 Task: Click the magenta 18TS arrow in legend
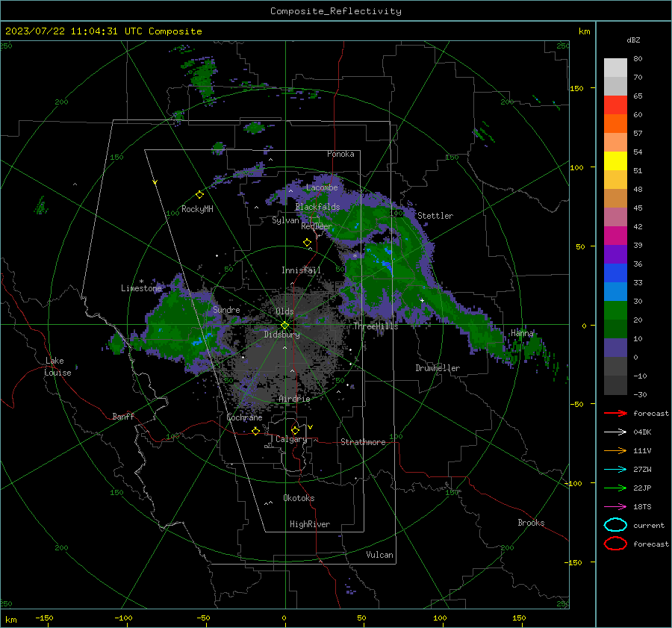pyautogui.click(x=615, y=507)
